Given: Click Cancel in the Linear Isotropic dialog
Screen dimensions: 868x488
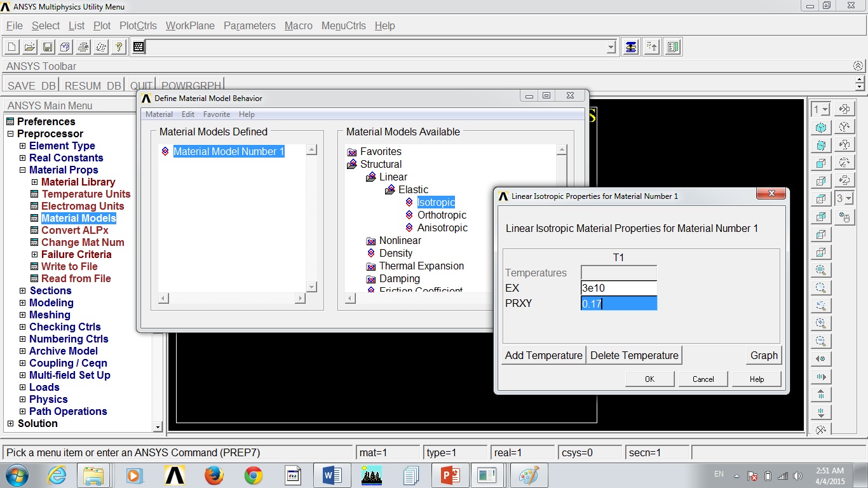Looking at the screenshot, I should pos(703,379).
